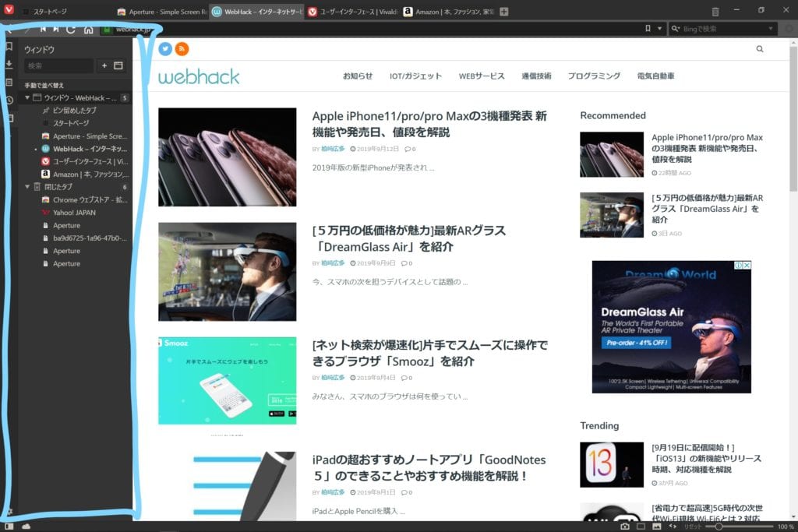Open the GoodNotes 5 iPad article headline

429,467
